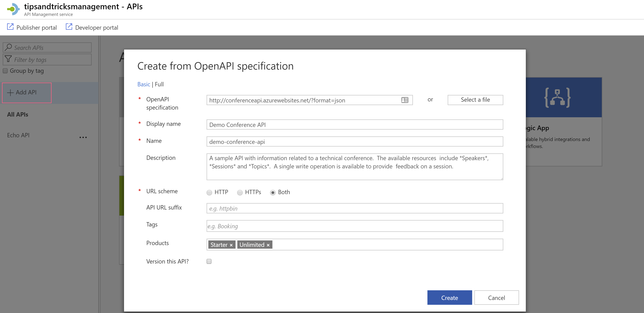The image size is (644, 313).
Task: Select the Both URL scheme radio button
Action: pos(273,193)
